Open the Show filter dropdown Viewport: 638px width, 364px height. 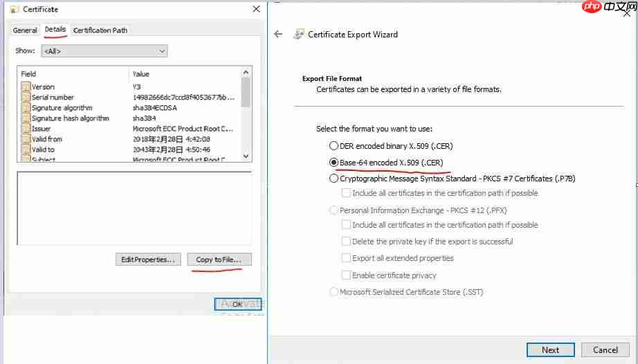click(104, 51)
